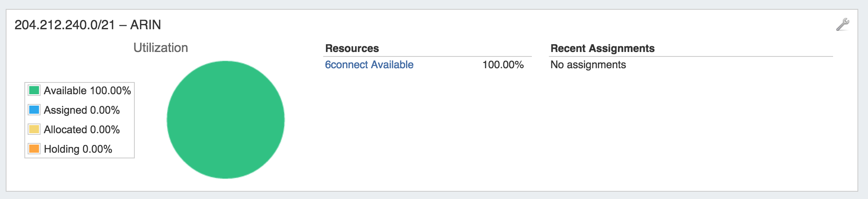Click the No assignments text
This screenshot has height=199, width=868.
[588, 65]
